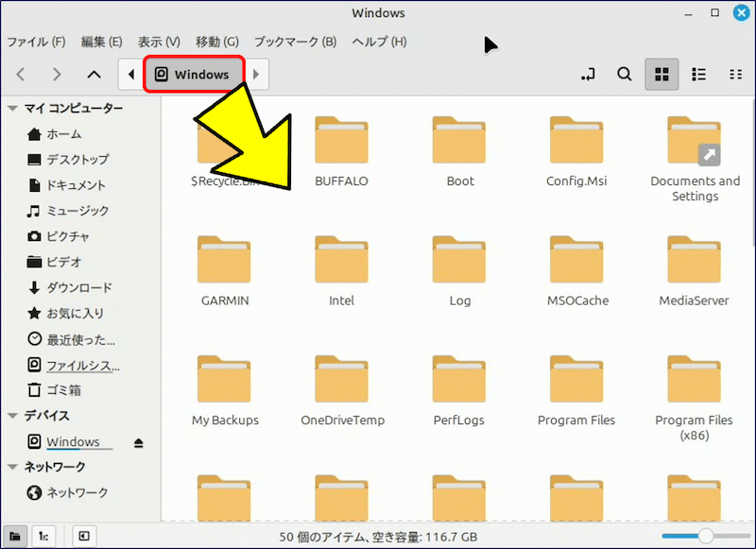Select ダウンロード in the sidebar
756x549 pixels.
79,287
